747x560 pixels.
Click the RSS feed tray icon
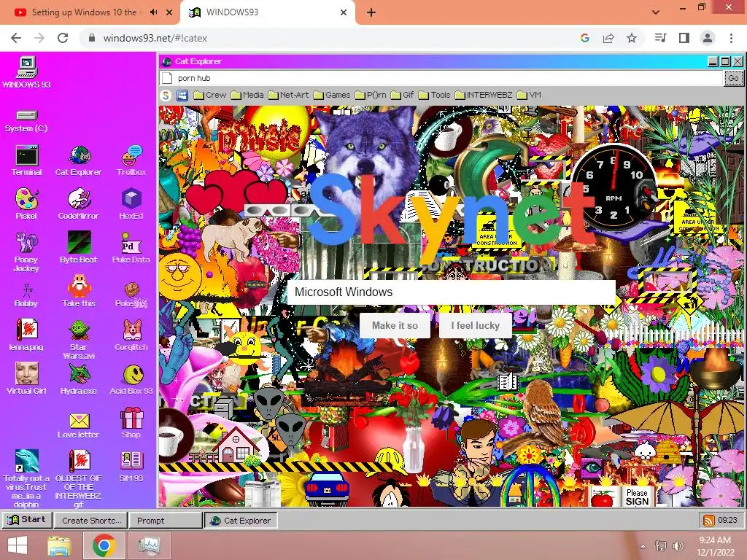tap(709, 521)
